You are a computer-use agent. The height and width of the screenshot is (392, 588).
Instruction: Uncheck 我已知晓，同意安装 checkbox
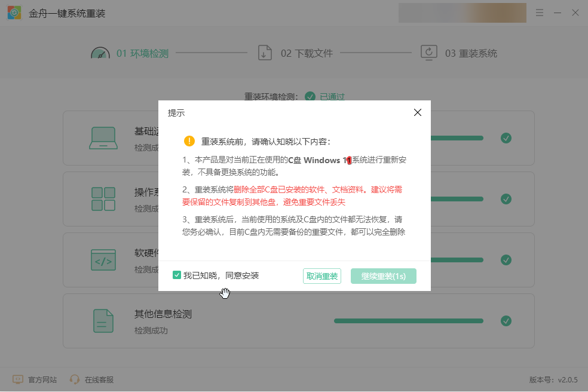tap(177, 275)
